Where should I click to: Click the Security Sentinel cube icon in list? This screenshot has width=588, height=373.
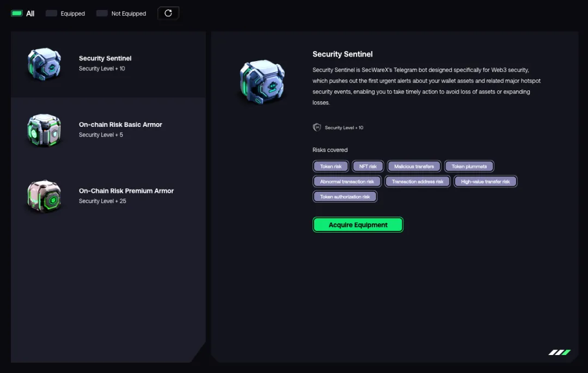coord(44,64)
